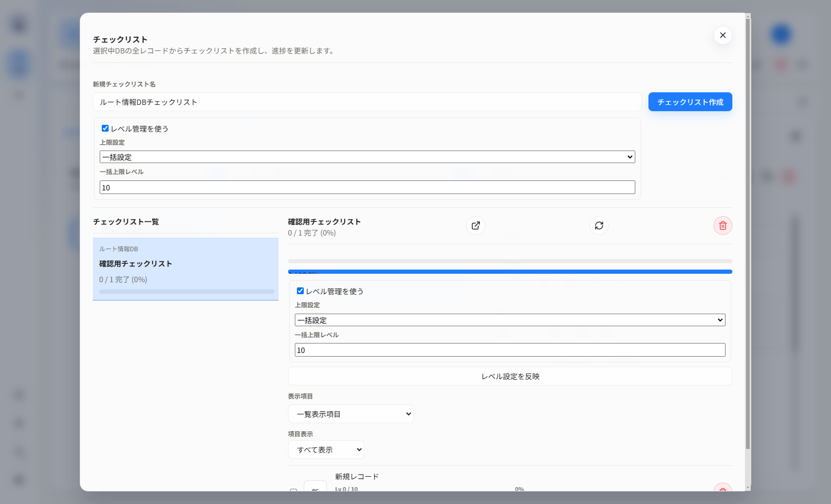
Task: Click the progress bar inside the list card
Action: pyautogui.click(x=187, y=292)
